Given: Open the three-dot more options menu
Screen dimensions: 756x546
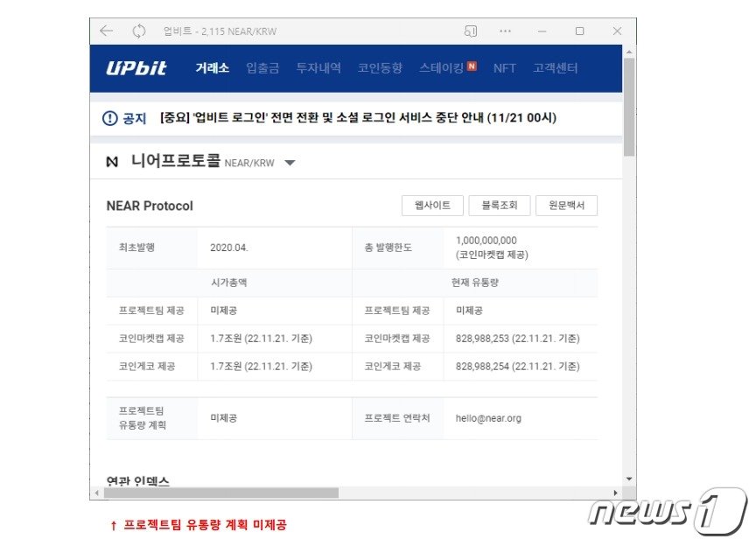Looking at the screenshot, I should pos(505,31).
